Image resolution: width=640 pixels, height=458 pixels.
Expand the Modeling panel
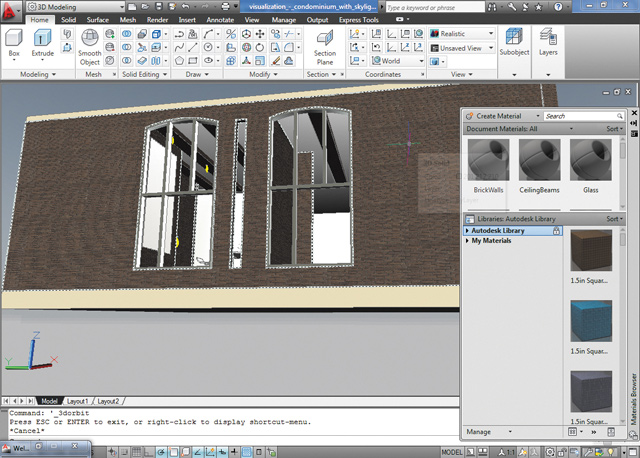[x=38, y=74]
